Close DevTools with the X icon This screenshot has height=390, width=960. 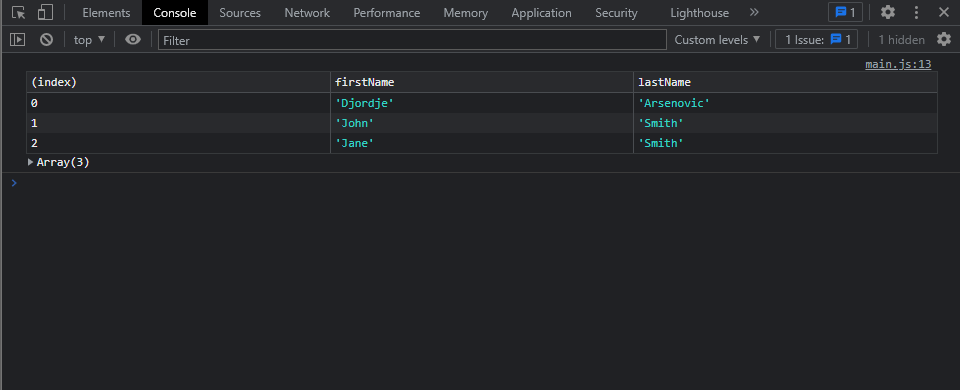click(x=943, y=12)
